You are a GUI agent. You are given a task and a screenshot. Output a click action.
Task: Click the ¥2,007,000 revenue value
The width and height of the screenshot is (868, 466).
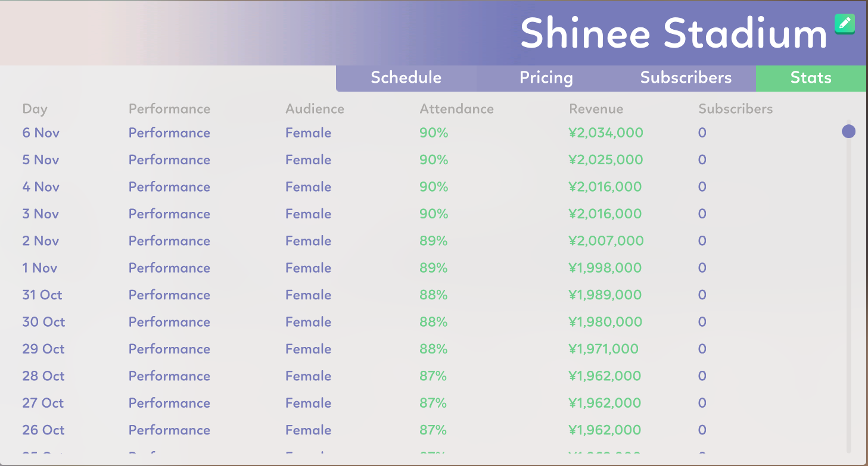[606, 241]
